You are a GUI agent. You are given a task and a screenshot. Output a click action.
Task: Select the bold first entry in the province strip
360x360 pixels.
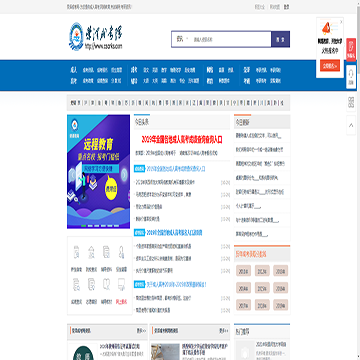[x=73, y=103]
